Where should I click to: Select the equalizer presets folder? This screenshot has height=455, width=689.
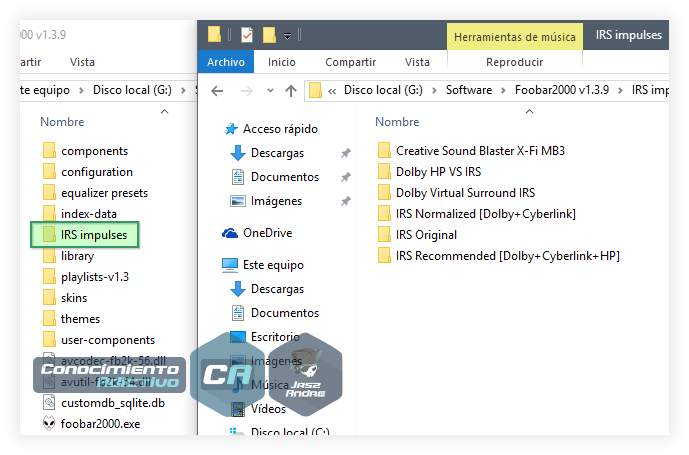pyautogui.click(x=95, y=193)
